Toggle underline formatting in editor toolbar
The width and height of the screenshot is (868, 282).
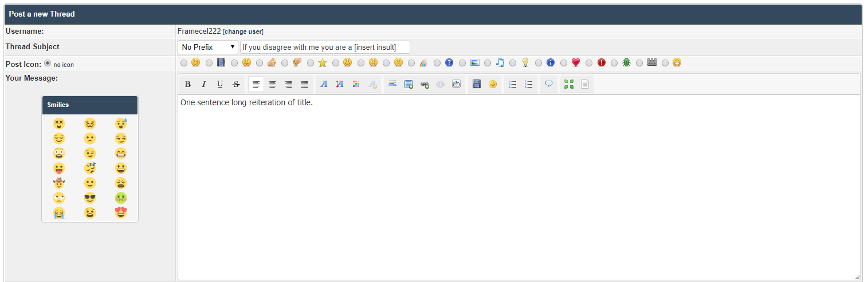pos(220,84)
